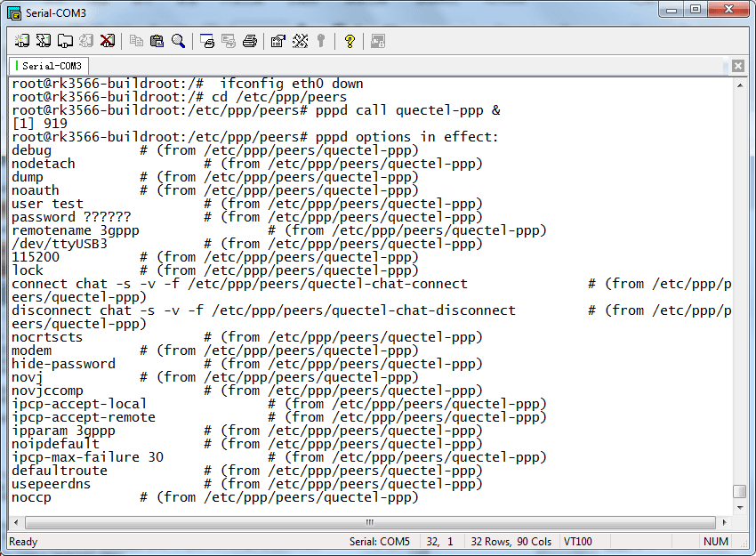This screenshot has height=556, width=756.
Task: Copy the selected terminal text
Action: [x=137, y=40]
